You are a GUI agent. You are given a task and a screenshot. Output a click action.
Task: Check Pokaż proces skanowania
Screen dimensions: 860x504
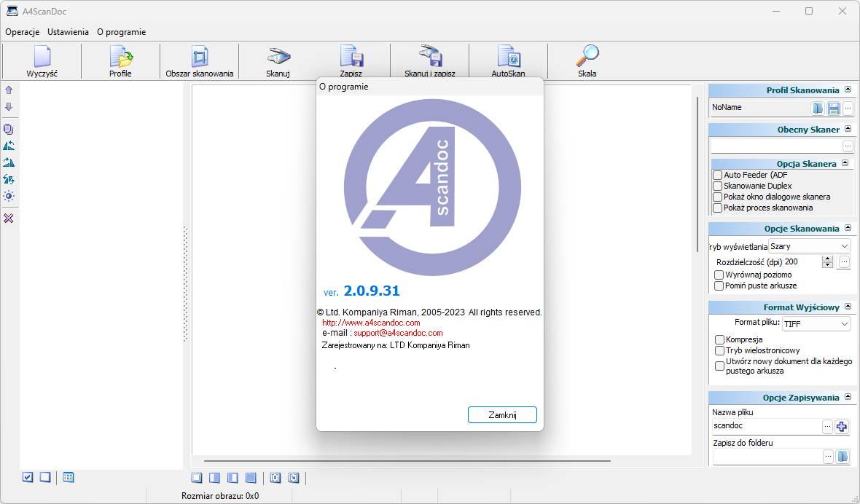717,208
